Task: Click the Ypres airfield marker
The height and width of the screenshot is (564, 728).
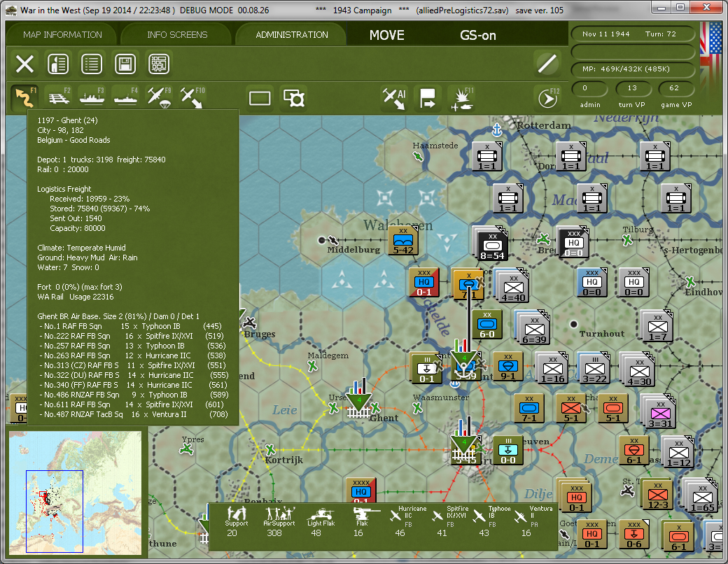Action: point(187,449)
